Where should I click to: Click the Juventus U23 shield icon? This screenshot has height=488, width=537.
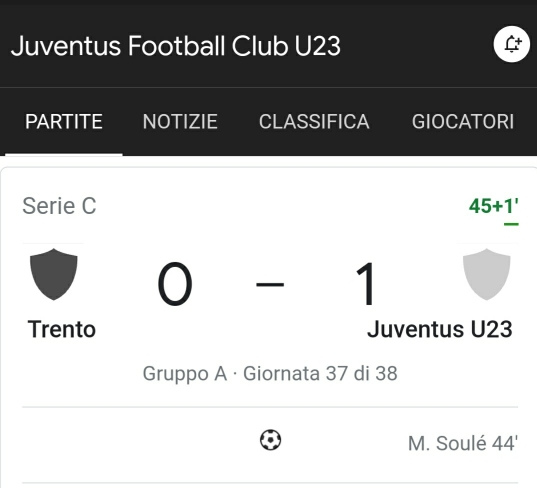point(486,274)
